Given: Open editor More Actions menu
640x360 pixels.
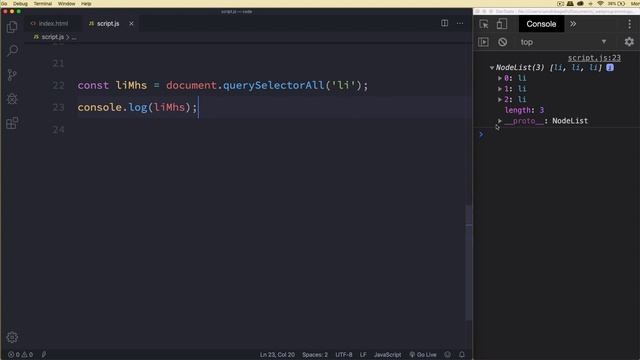Looking at the screenshot, I should pos(460,23).
